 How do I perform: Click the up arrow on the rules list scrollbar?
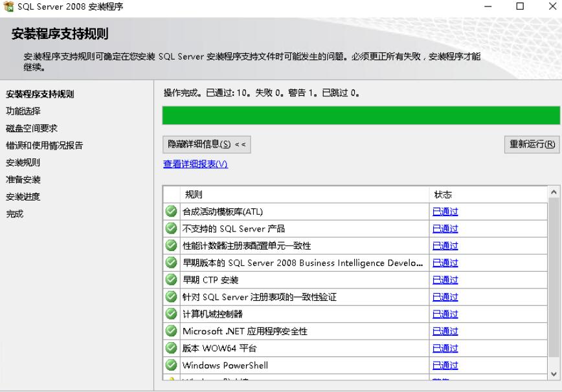click(x=554, y=192)
